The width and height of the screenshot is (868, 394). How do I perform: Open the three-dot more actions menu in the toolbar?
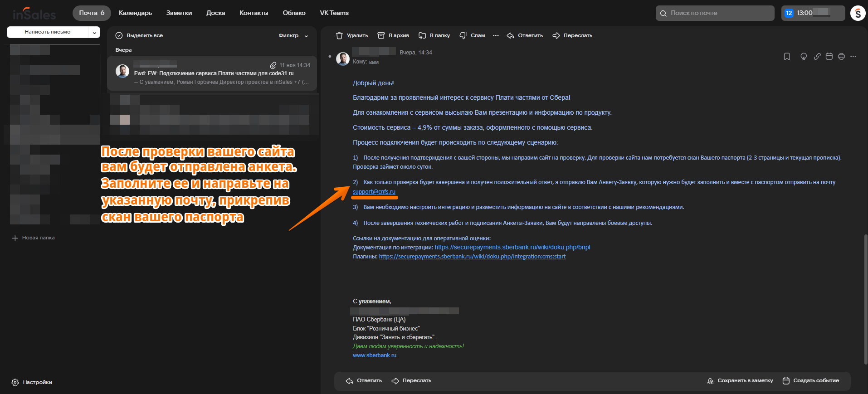pyautogui.click(x=496, y=35)
